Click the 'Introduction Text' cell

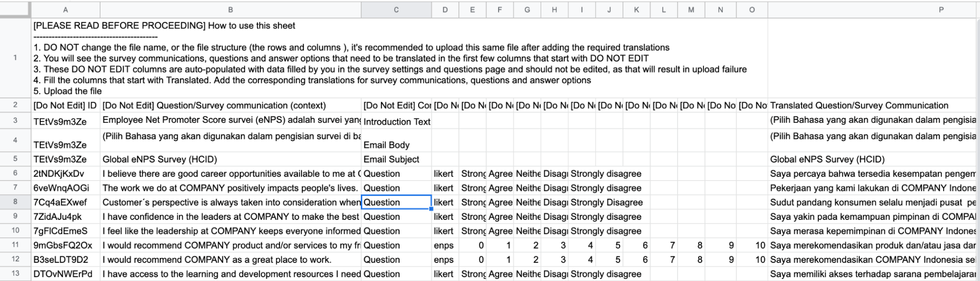click(x=396, y=121)
